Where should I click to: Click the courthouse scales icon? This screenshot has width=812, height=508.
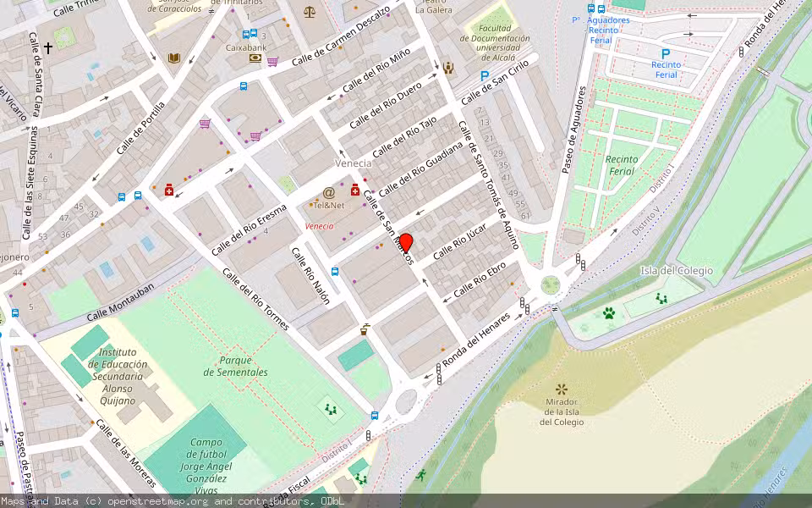click(x=310, y=11)
